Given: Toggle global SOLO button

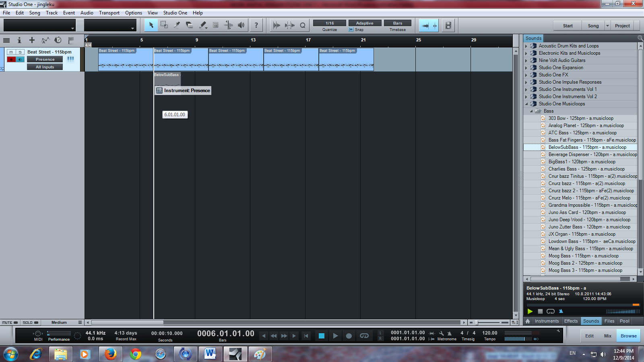Looking at the screenshot, I should 31,323.
